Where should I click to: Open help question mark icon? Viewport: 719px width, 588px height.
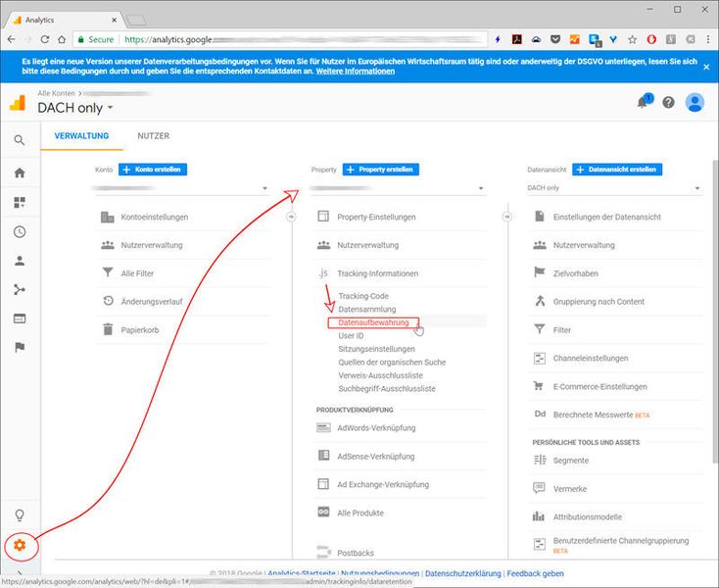(x=668, y=102)
